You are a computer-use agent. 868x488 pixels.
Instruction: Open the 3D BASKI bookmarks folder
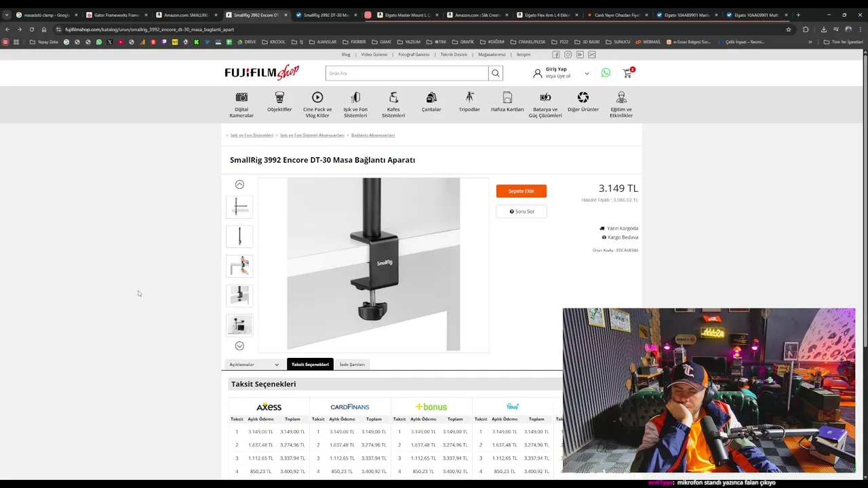pyautogui.click(x=587, y=42)
